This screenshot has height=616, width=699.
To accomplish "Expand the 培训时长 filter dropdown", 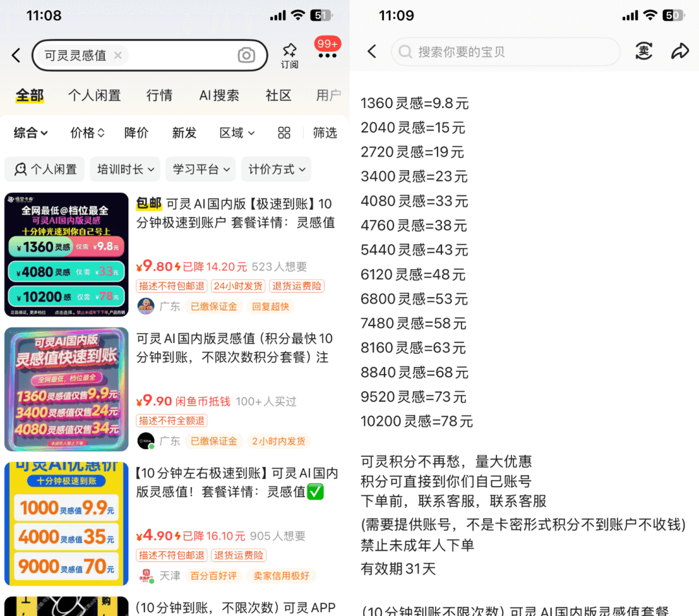I will pyautogui.click(x=126, y=170).
